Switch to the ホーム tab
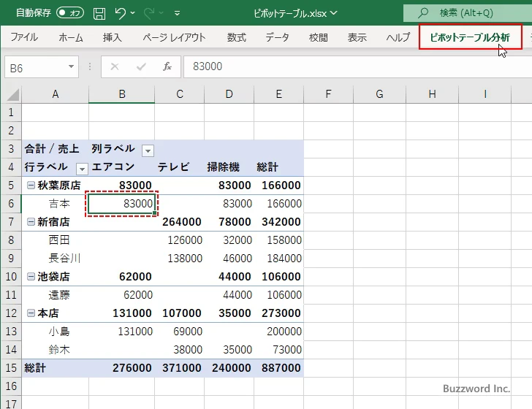The image size is (532, 409). (71, 37)
